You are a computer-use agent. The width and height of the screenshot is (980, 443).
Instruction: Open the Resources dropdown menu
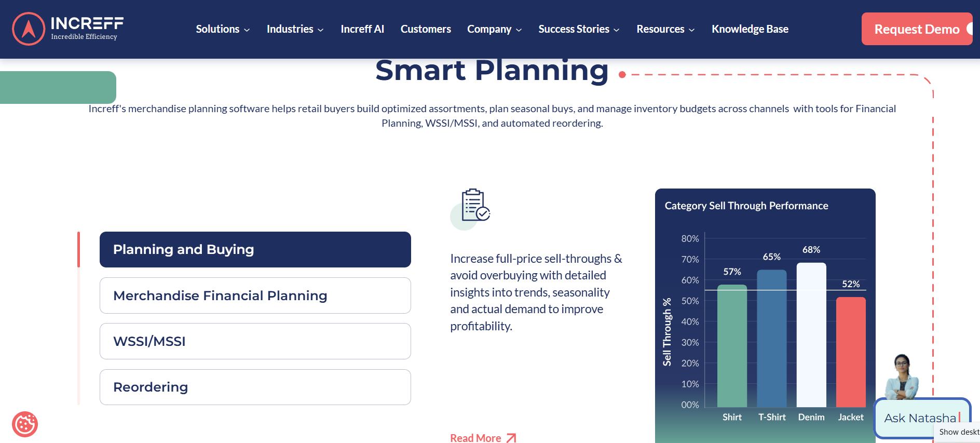click(x=665, y=30)
